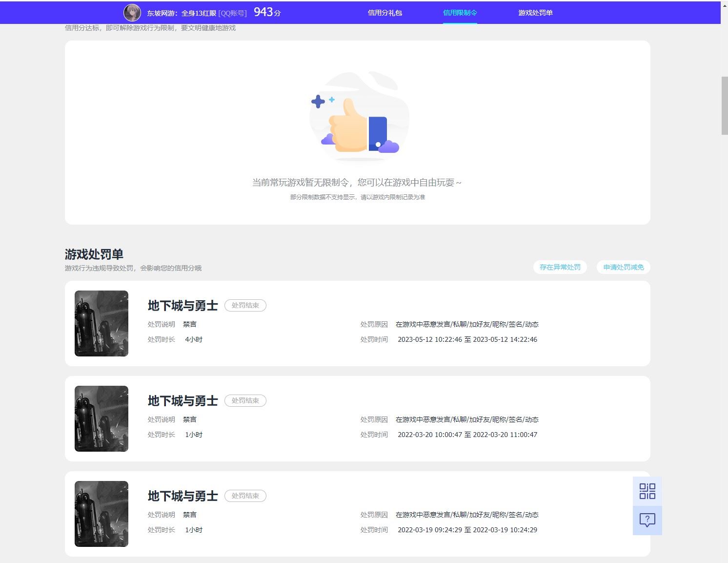Switch to the 游戏处罚单 tab
728x563 pixels.
(535, 13)
